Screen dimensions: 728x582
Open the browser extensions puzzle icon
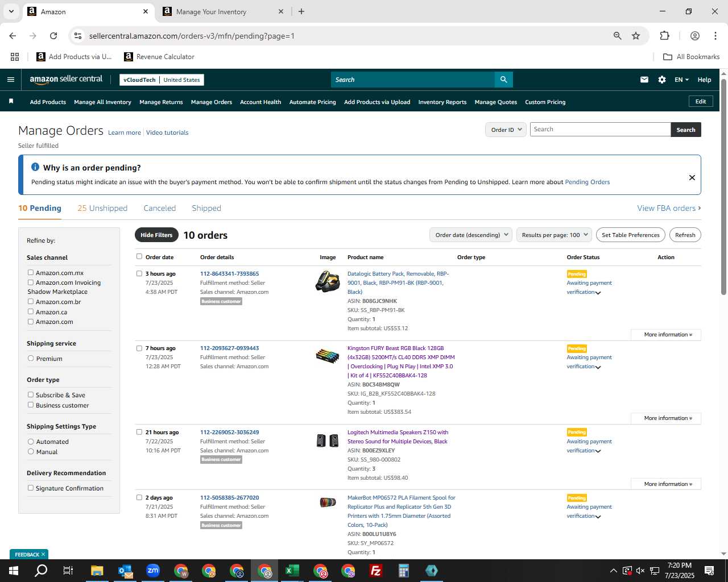point(664,36)
